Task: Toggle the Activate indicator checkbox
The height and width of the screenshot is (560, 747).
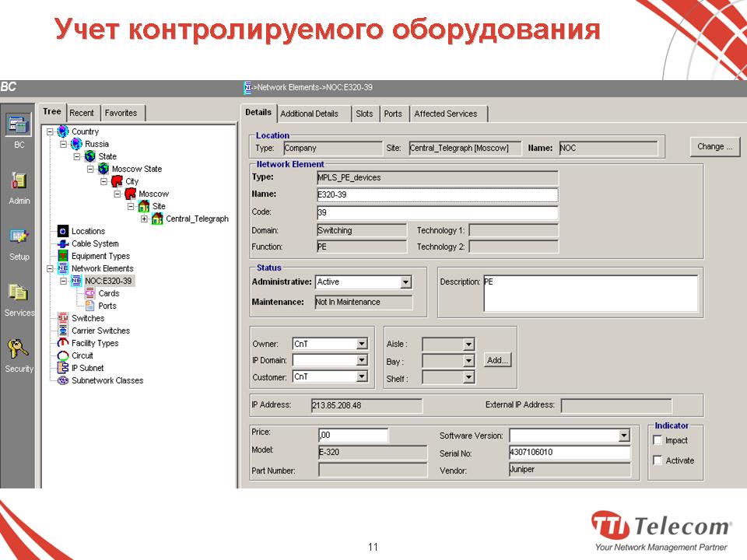Action: (x=658, y=460)
